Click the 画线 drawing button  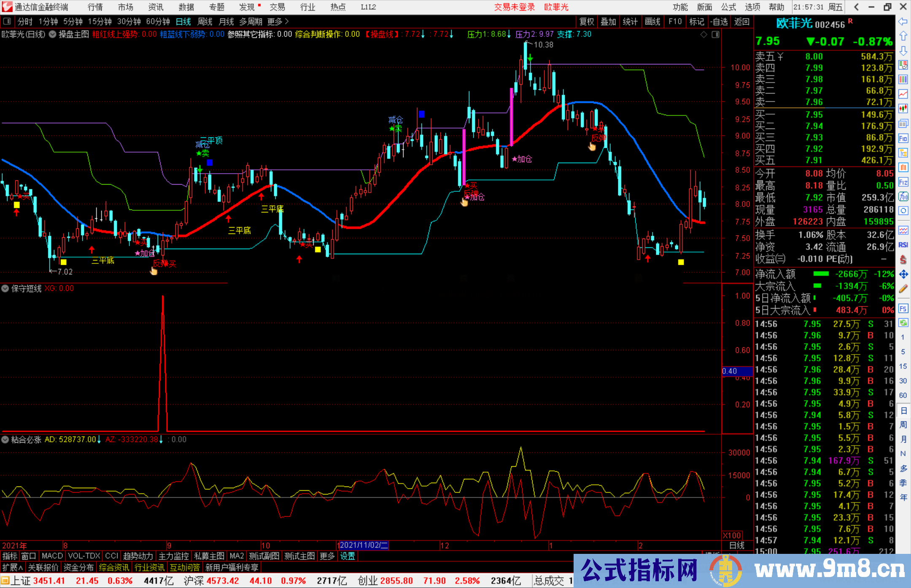coord(652,21)
